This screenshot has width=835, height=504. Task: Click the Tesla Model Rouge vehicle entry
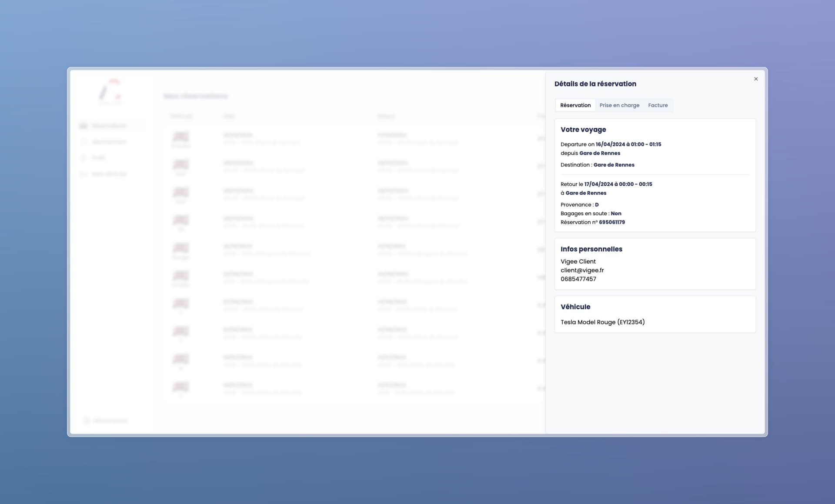(x=602, y=322)
